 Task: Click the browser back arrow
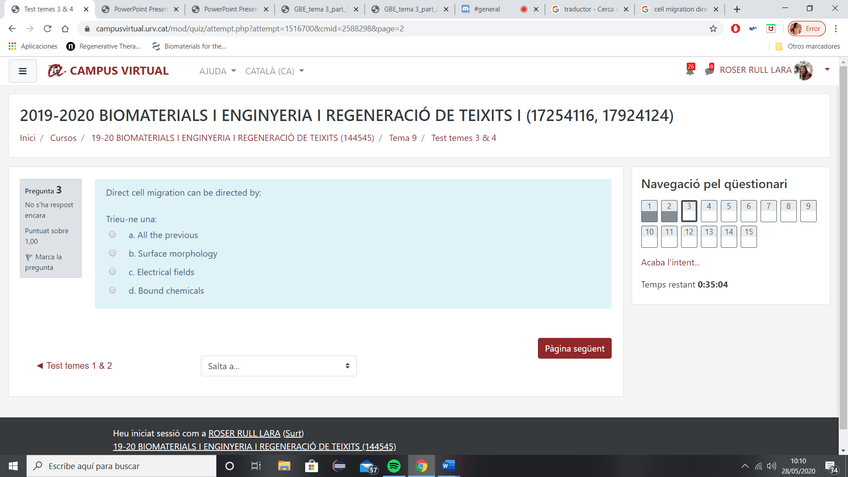tap(12, 29)
